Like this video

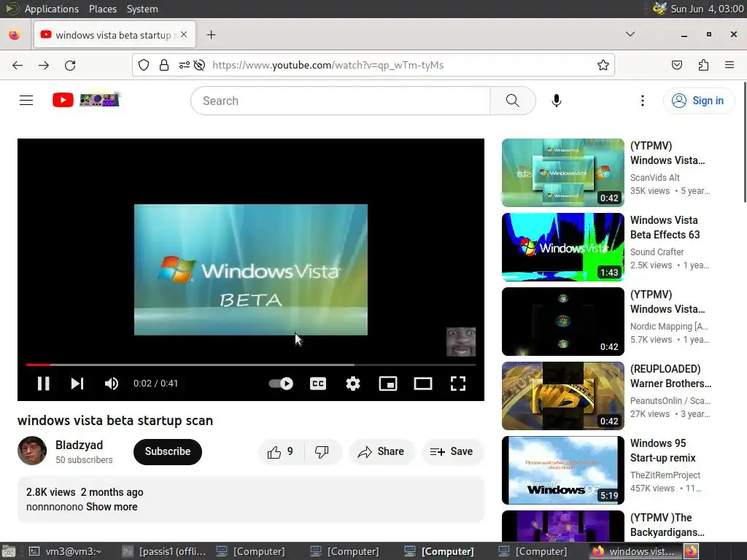(281, 451)
